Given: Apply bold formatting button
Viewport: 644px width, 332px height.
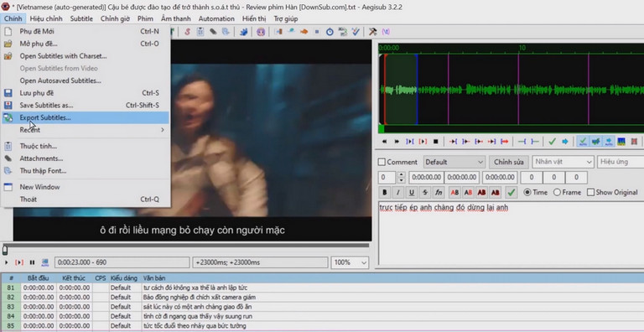Looking at the screenshot, I should point(384,192).
